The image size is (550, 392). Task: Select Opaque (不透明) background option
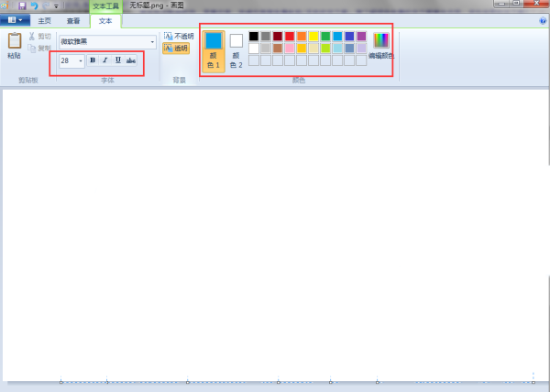[x=179, y=36]
